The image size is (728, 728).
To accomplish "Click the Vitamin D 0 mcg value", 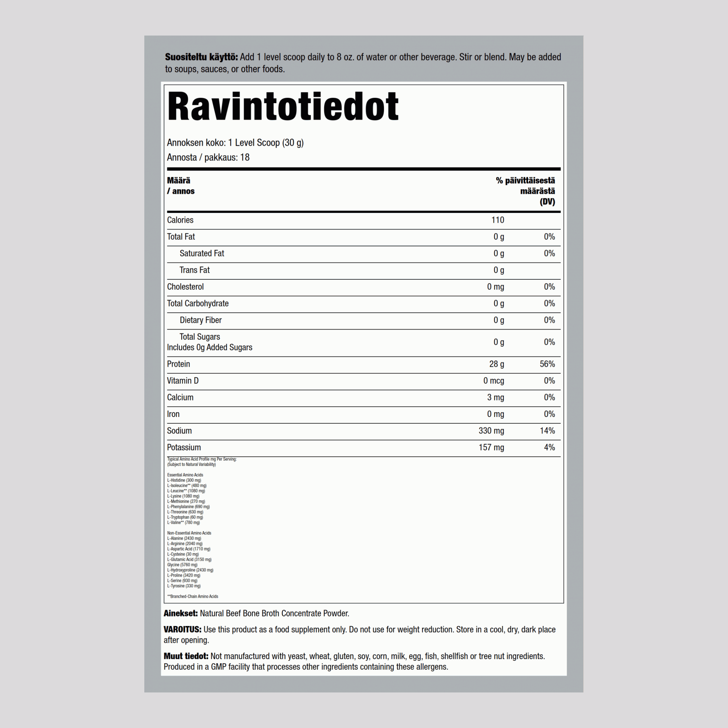I will 494,381.
